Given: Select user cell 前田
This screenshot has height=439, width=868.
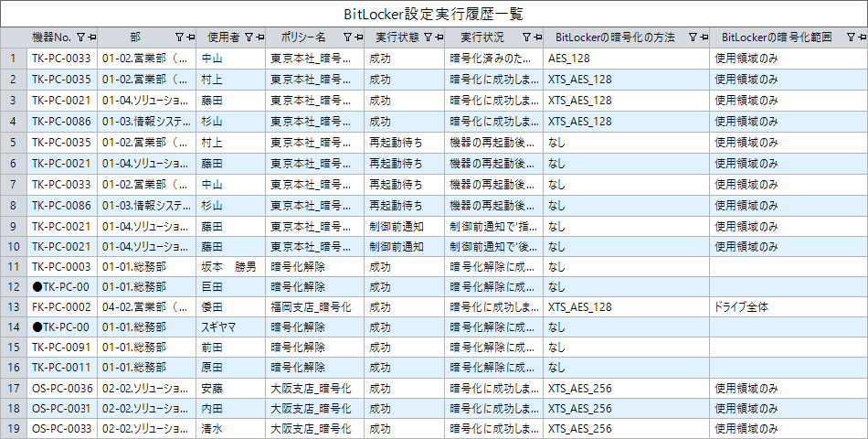Looking at the screenshot, I should (230, 348).
